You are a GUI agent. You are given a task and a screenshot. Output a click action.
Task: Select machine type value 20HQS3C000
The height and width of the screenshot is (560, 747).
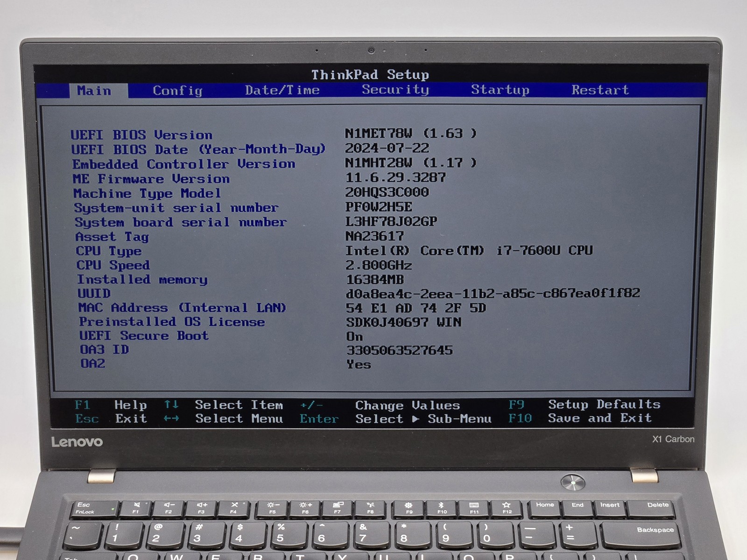[x=387, y=192]
